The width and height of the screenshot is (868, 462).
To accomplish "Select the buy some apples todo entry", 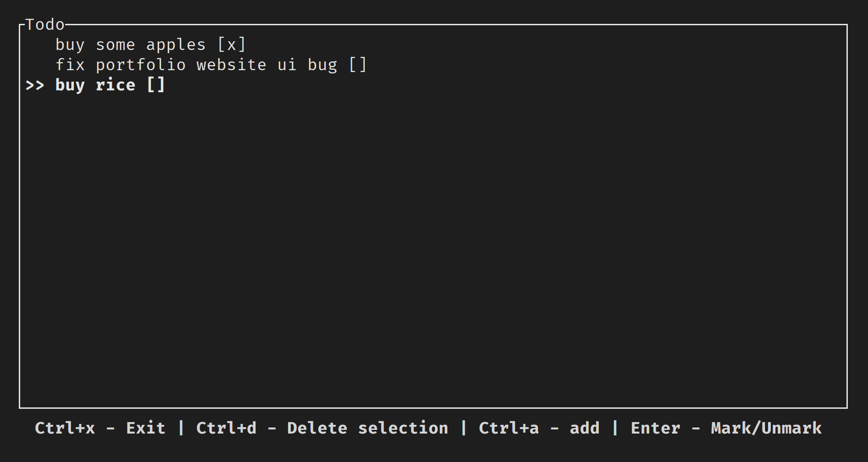I will pyautogui.click(x=129, y=45).
